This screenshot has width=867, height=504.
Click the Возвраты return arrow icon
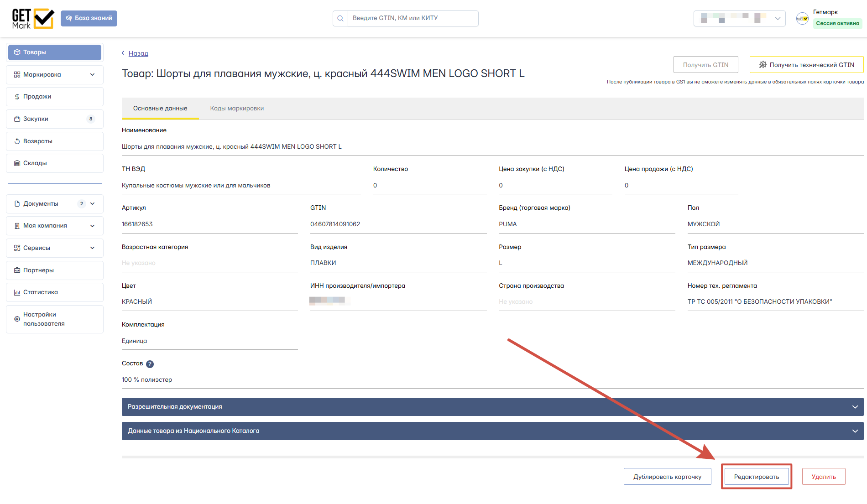click(17, 141)
